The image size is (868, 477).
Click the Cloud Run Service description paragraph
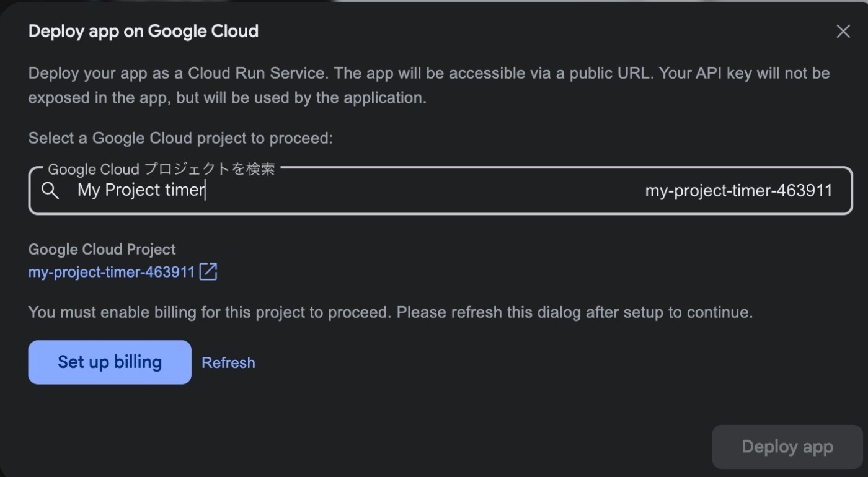(429, 85)
